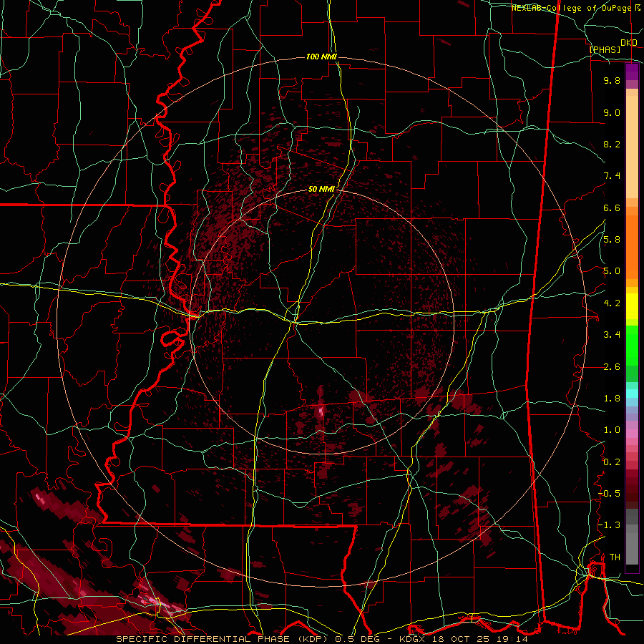644x644 pixels.
Task: Click the yellow segment of the color bar
Action: [632, 306]
